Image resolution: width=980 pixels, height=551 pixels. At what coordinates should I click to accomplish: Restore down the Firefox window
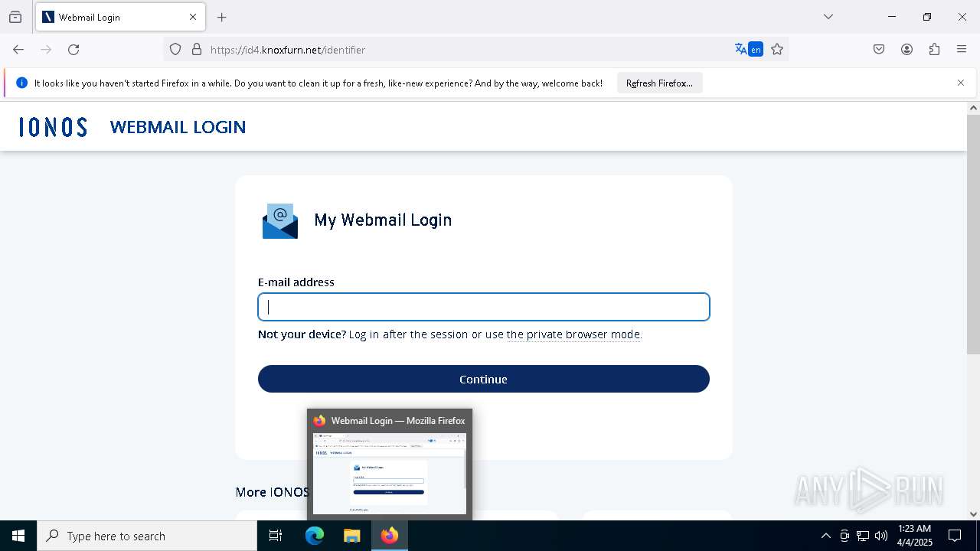point(927,17)
